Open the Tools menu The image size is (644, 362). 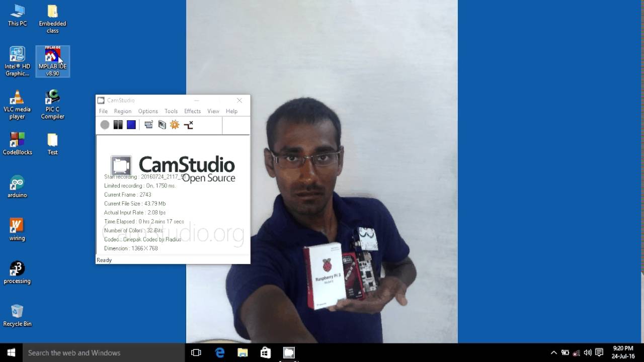[x=171, y=111]
